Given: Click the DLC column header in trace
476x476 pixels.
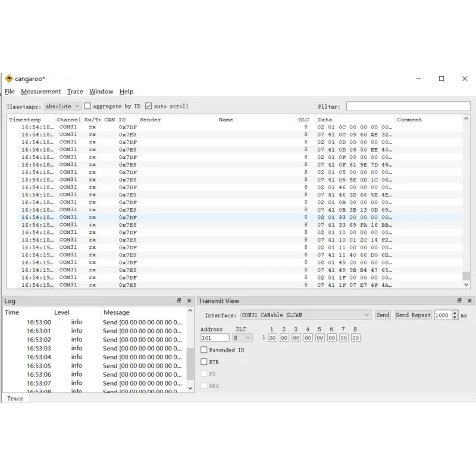Looking at the screenshot, I should pyautogui.click(x=305, y=120).
